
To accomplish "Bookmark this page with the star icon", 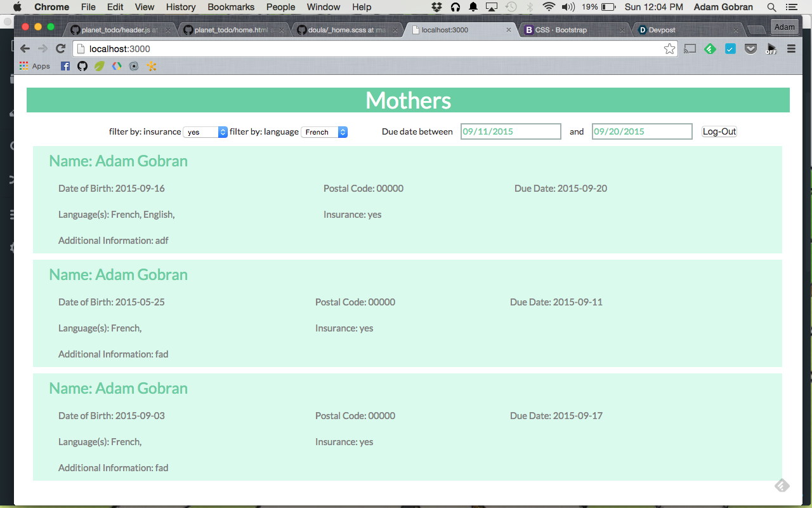I will coord(669,49).
